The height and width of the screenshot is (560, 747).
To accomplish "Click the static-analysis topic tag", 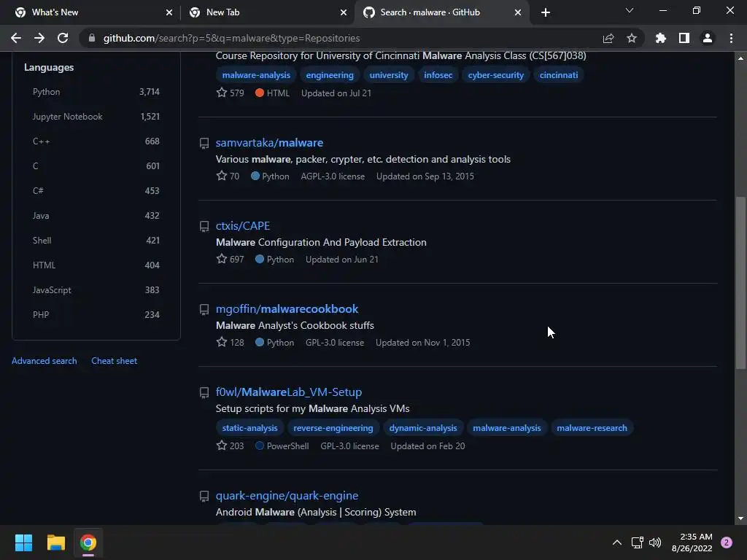I will (249, 428).
